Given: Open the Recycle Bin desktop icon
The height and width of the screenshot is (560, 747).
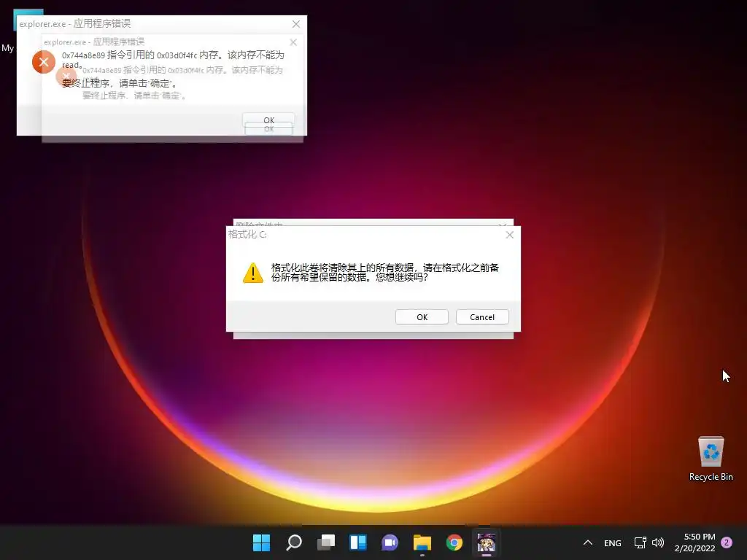Looking at the screenshot, I should [711, 459].
